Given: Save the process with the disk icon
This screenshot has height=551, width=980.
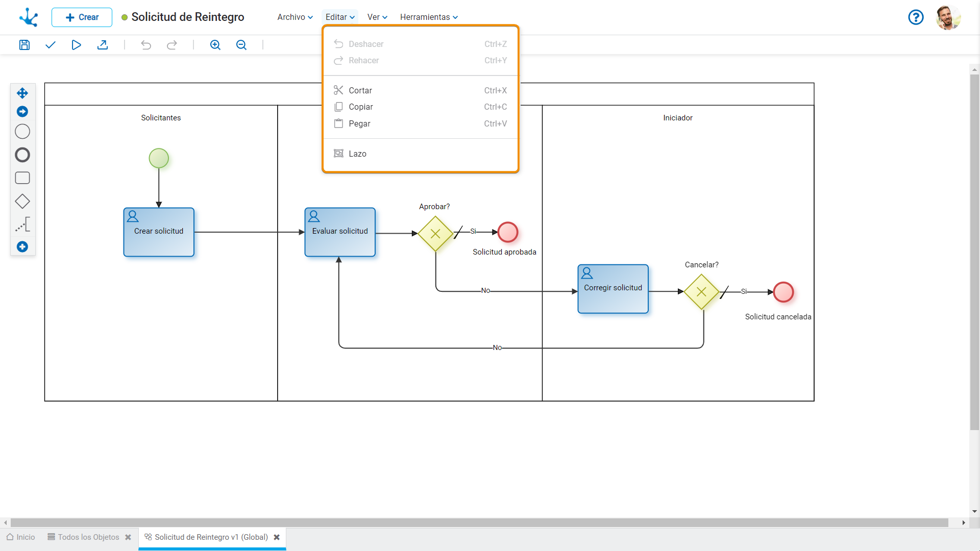Looking at the screenshot, I should coord(24,45).
